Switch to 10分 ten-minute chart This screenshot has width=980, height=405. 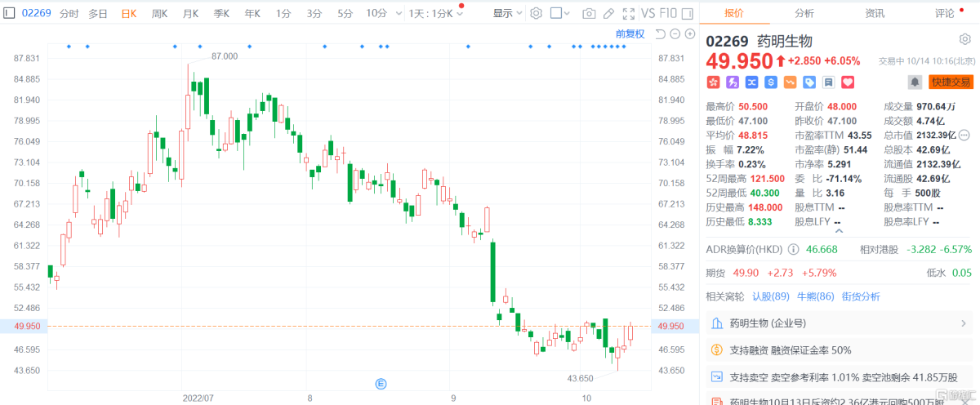tap(376, 13)
